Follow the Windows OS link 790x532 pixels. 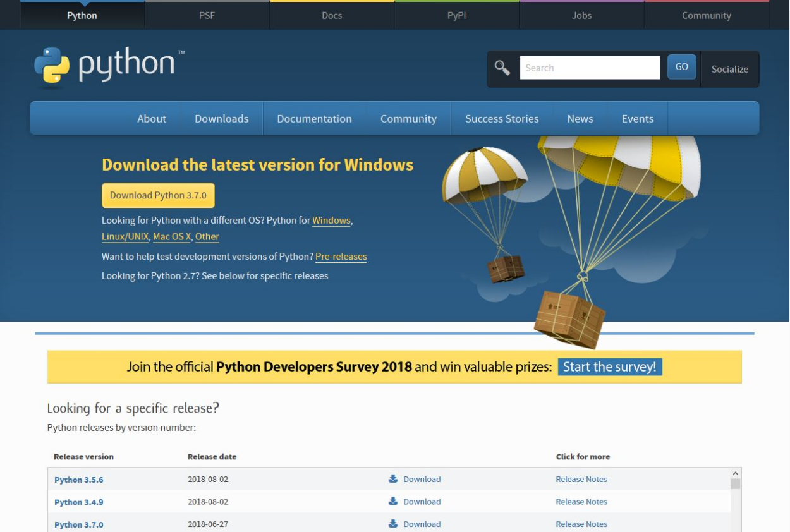click(x=331, y=221)
